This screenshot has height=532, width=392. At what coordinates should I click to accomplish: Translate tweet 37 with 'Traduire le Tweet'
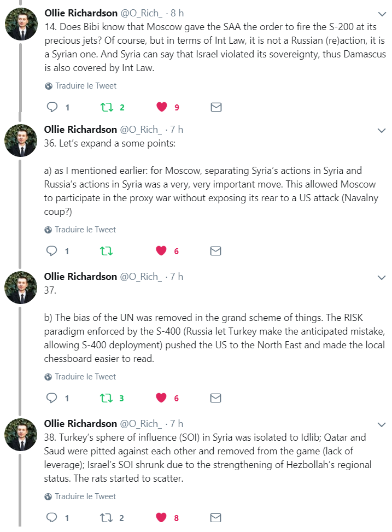coord(85,377)
